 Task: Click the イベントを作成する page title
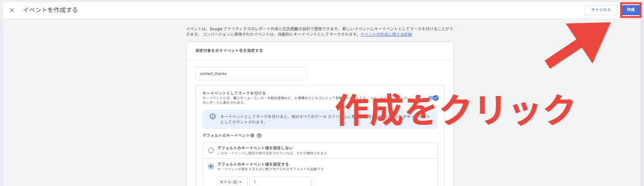coord(50,10)
